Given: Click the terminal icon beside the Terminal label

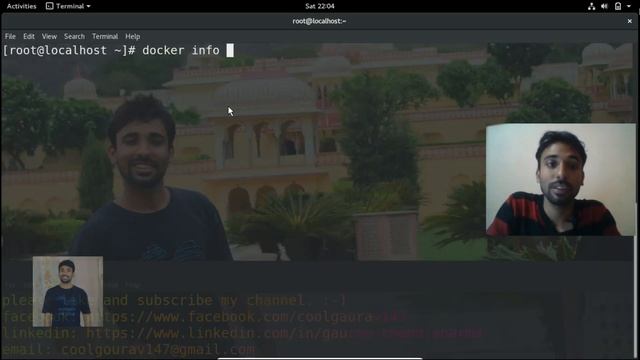Looking at the screenshot, I should pos(49,6).
